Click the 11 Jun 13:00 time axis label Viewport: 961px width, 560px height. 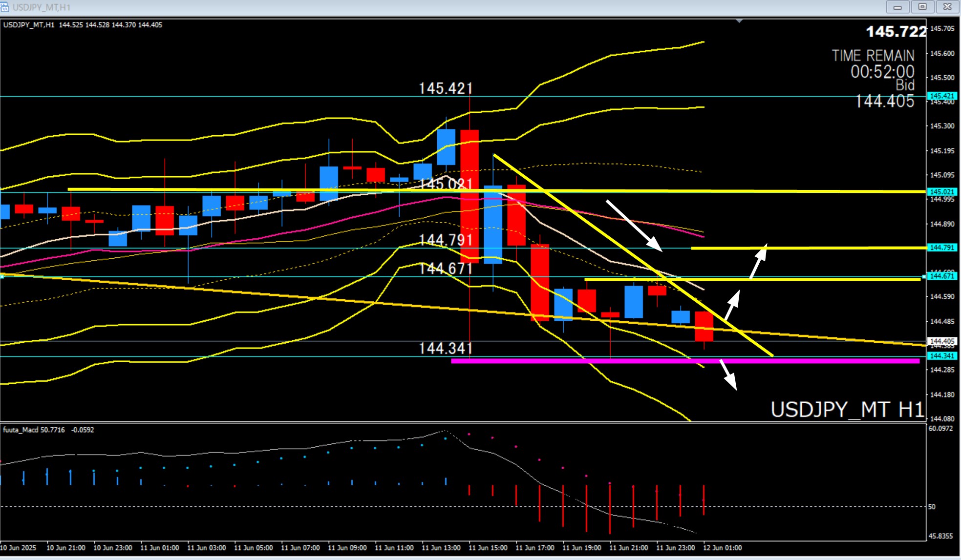[441, 548]
